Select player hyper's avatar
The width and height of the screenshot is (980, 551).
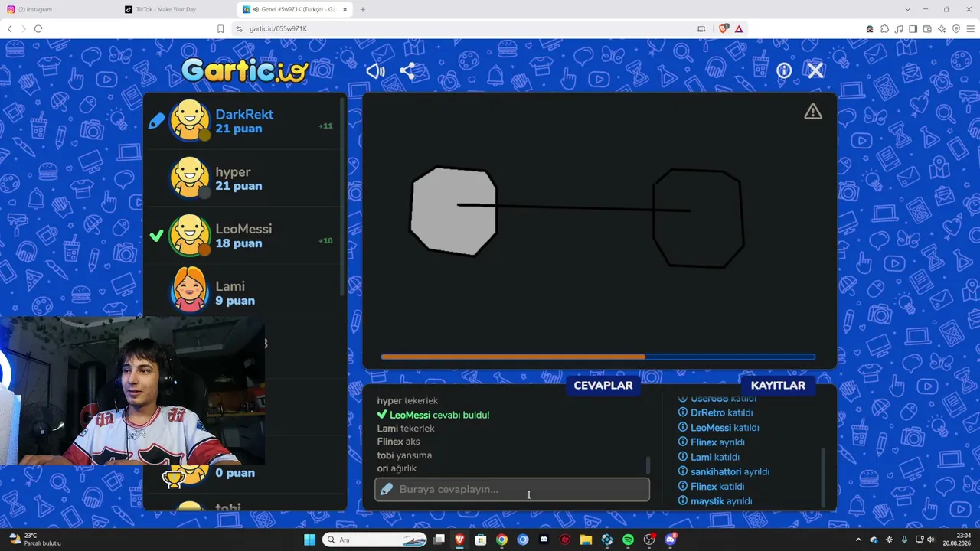point(189,178)
